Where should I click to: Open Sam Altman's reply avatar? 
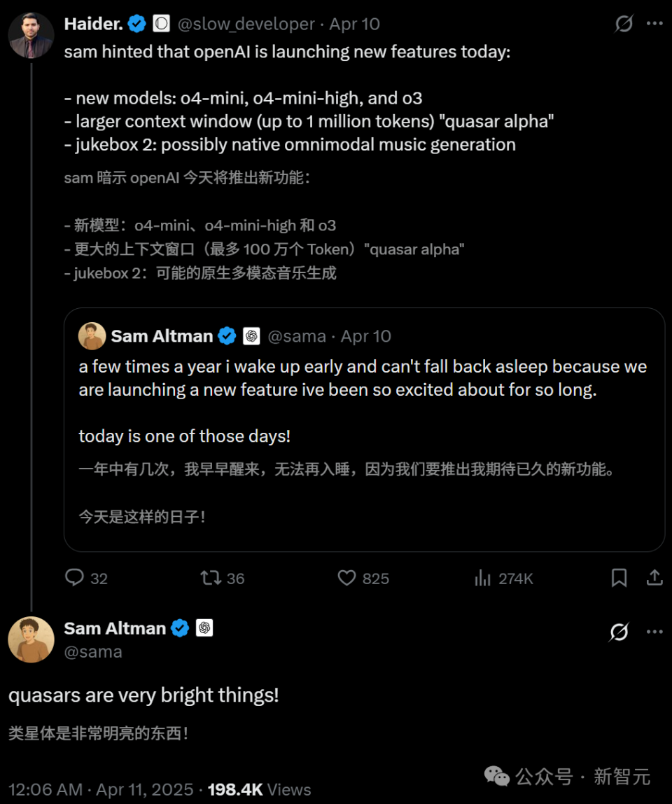(x=31, y=639)
